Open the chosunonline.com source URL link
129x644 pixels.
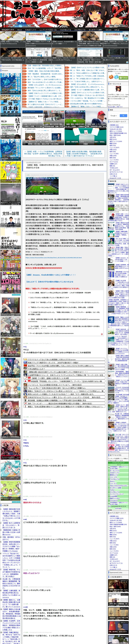pos(54,257)
